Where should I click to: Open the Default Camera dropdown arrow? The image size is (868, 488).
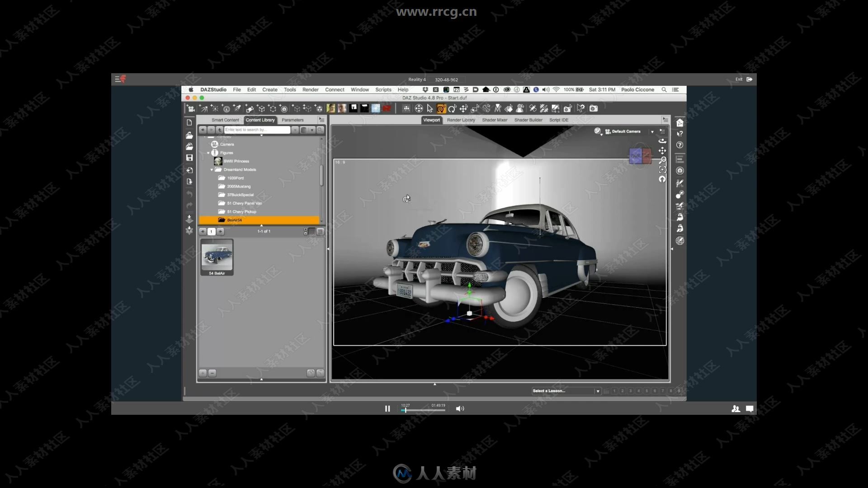coord(652,131)
